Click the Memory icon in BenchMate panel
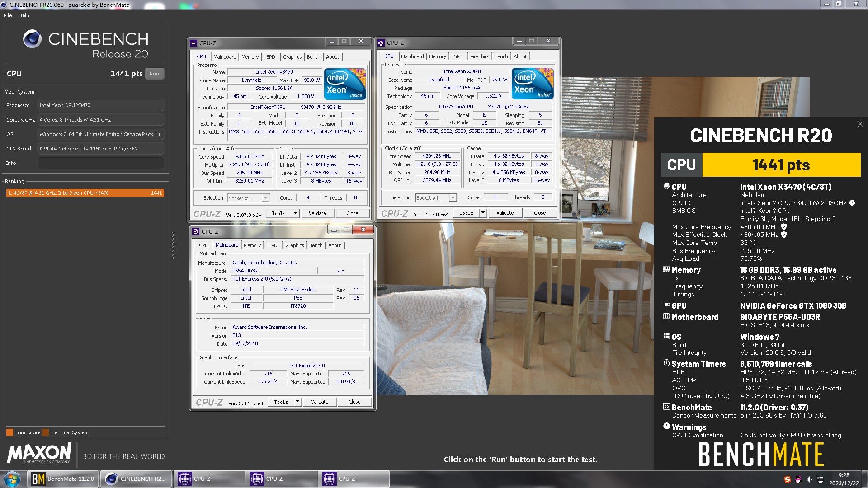The width and height of the screenshot is (868, 488). pyautogui.click(x=666, y=269)
